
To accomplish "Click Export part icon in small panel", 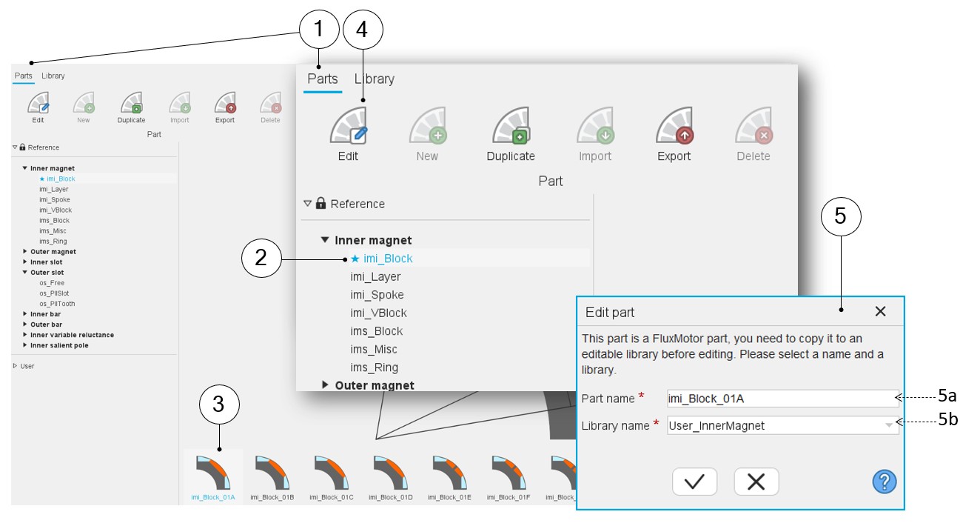I will click(x=225, y=103).
